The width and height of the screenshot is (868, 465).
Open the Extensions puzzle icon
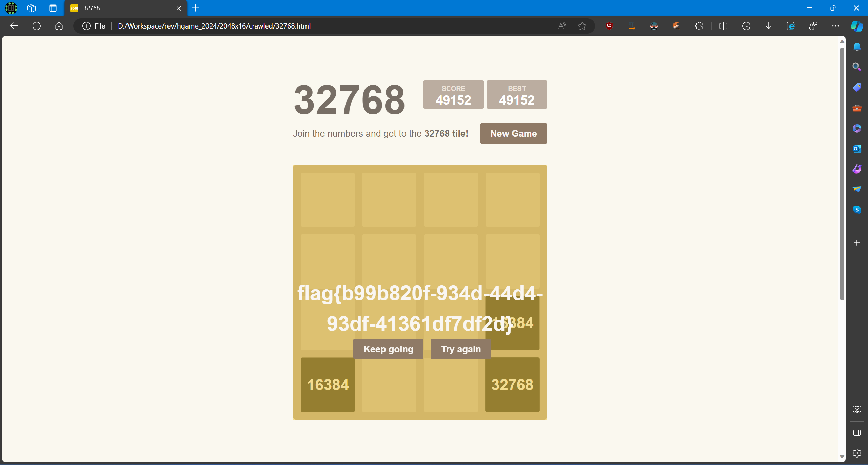coord(699,26)
